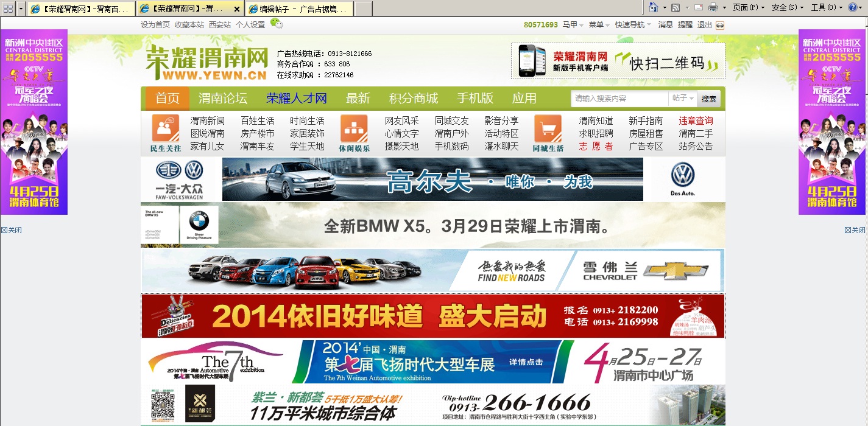Click the WeChat icon beside 个人设置
The image size is (868, 426).
pos(277,24)
